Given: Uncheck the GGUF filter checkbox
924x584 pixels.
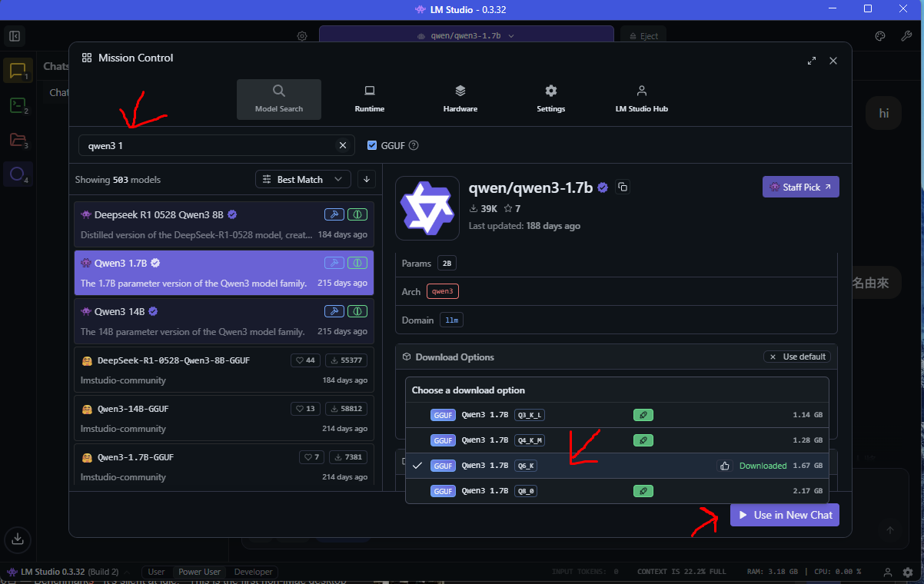Looking at the screenshot, I should click(x=372, y=145).
